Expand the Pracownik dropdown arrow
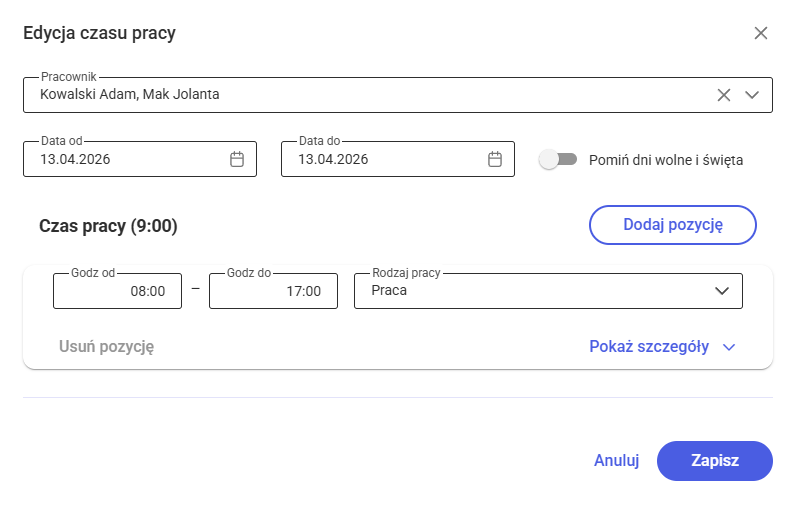 [752, 95]
